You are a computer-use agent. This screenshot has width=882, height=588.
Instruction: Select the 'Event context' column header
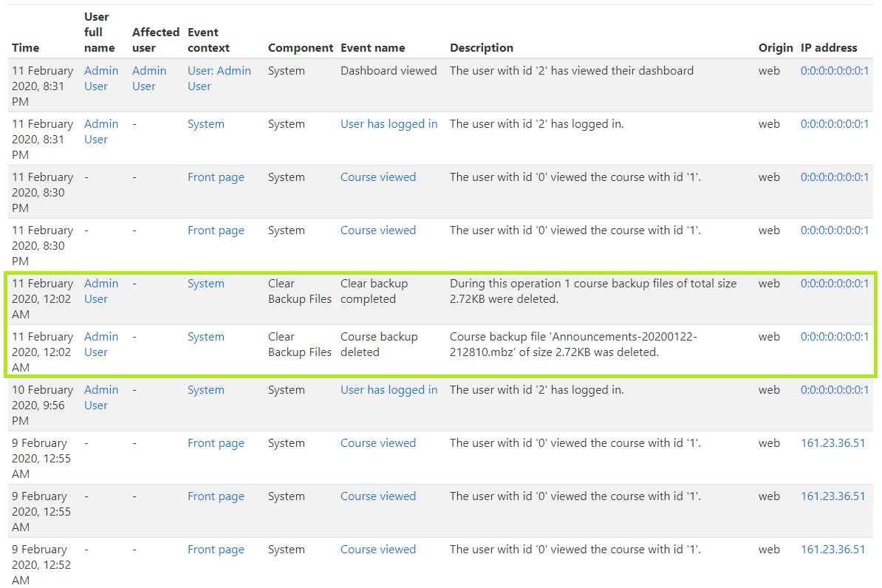click(209, 40)
